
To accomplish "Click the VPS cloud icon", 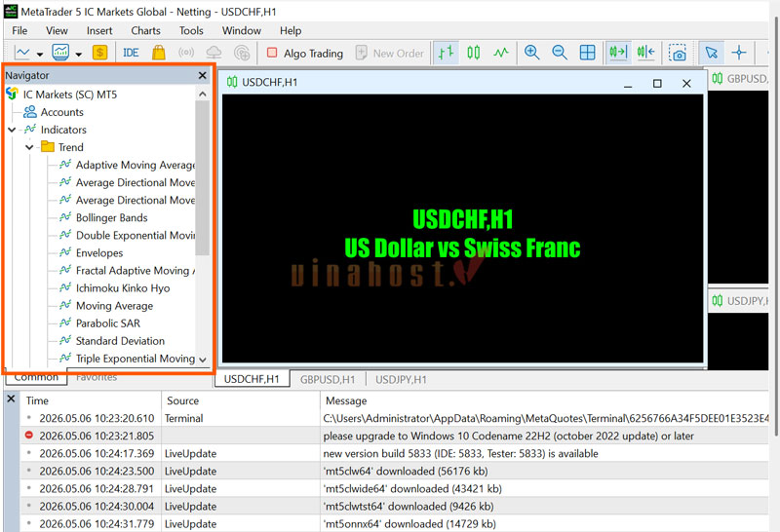I will point(214,53).
